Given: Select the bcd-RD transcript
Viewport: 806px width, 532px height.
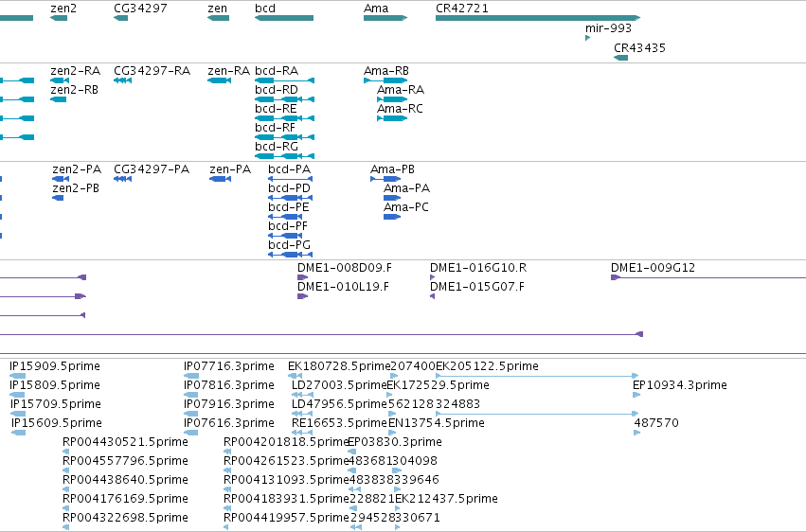Looking at the screenshot, I should (x=284, y=99).
